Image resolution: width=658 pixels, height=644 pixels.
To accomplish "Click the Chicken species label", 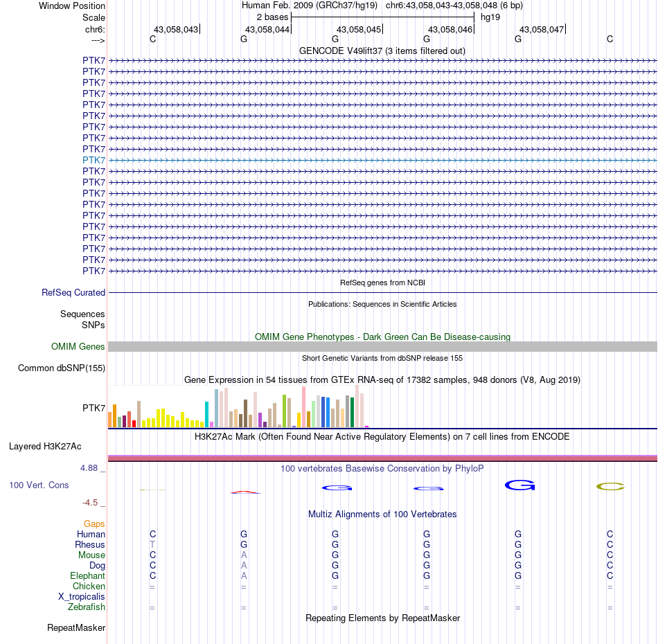I will tap(89, 586).
